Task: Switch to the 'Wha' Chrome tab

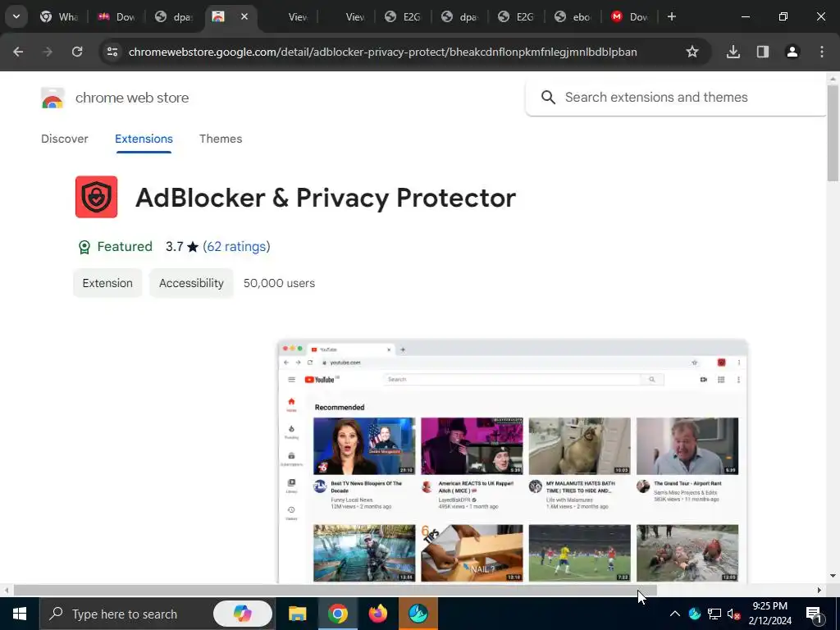Action: pos(59,16)
